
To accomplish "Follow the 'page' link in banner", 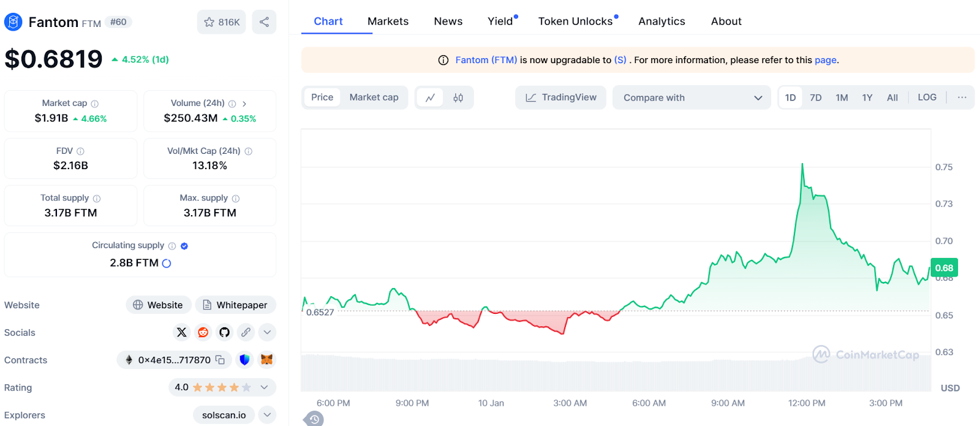I will click(x=826, y=60).
